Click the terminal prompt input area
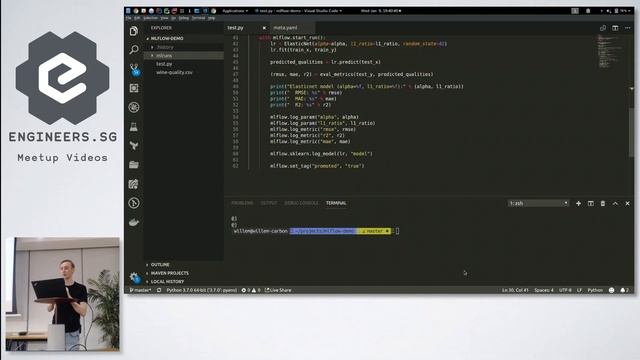This screenshot has width=640, height=360. pos(397,231)
